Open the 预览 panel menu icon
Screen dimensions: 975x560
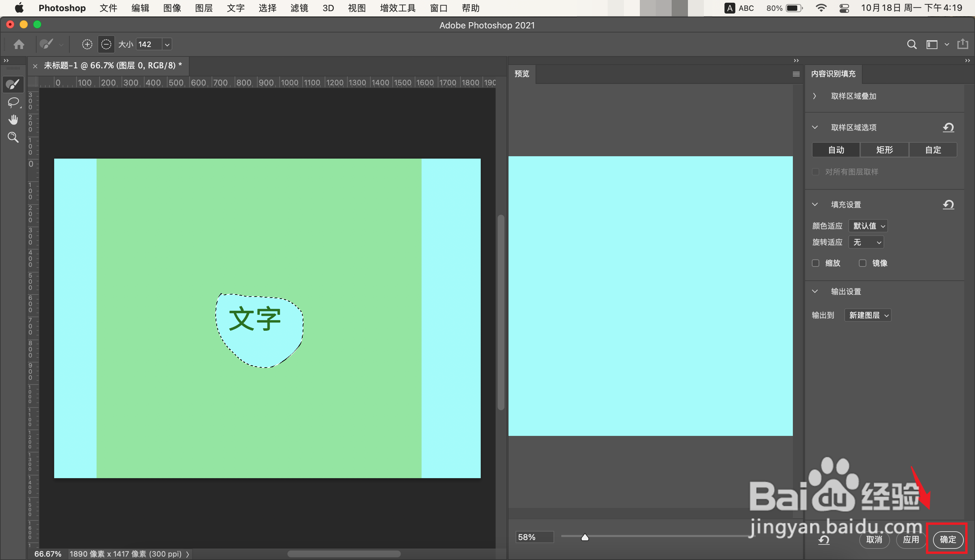pyautogui.click(x=796, y=74)
